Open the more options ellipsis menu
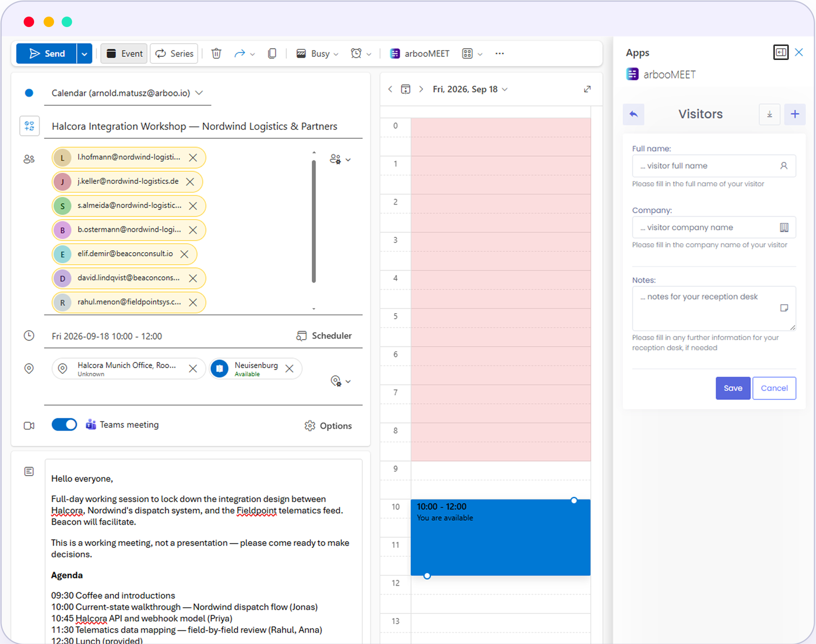This screenshot has width=816, height=644. coord(500,53)
